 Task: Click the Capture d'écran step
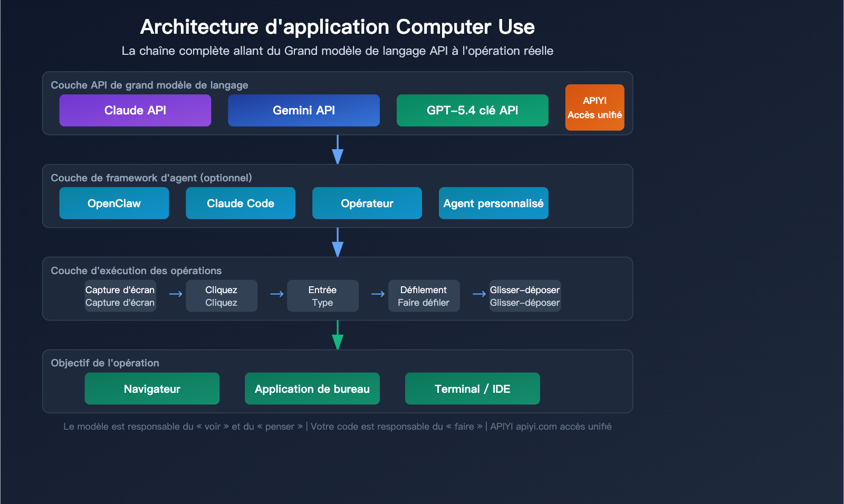(120, 296)
